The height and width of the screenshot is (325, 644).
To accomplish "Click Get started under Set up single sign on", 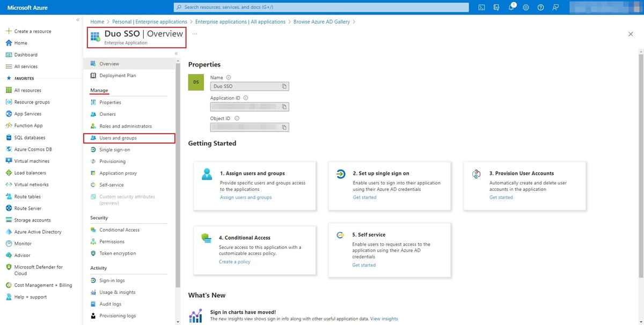I will [x=364, y=197].
